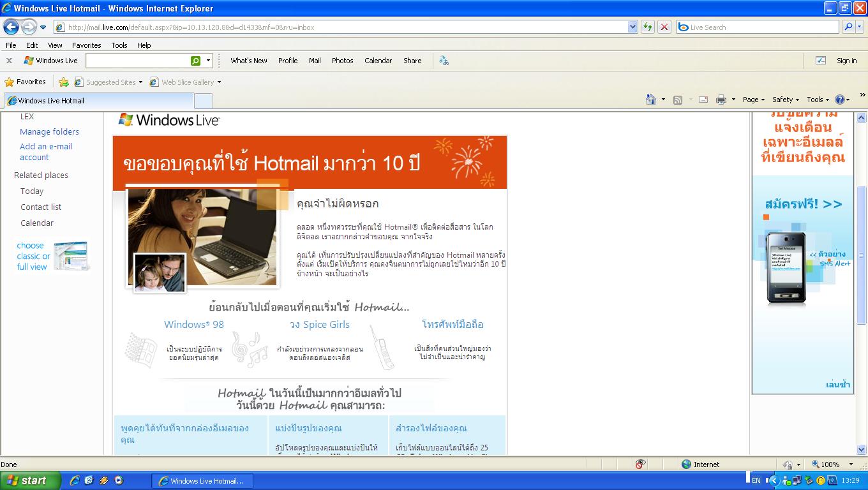Expand Suggested Sites dropdown
This screenshot has height=490, width=868.
click(140, 82)
